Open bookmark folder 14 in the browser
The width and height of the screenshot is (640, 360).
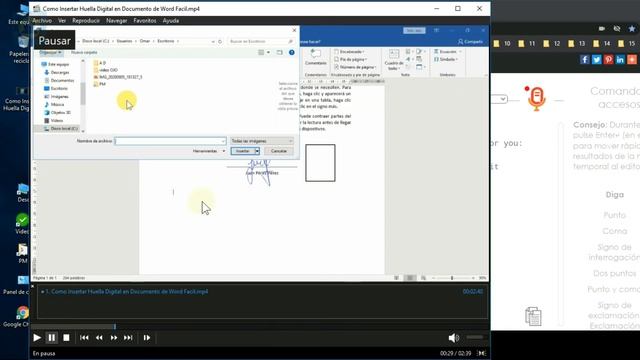tap(602, 44)
